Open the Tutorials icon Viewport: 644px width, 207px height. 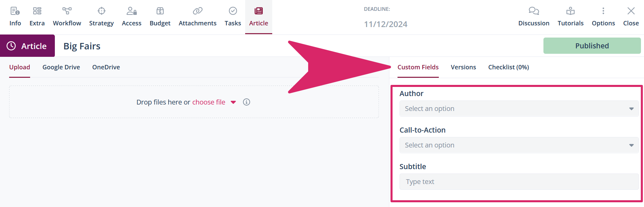click(571, 11)
